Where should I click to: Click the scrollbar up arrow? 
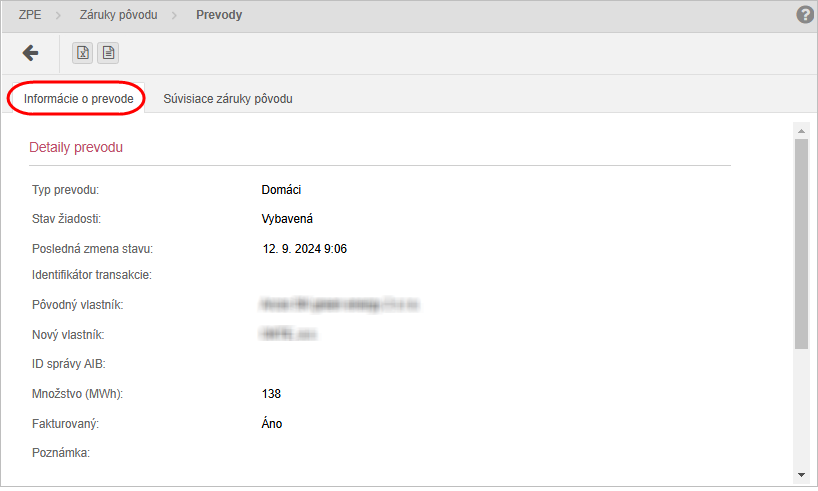click(800, 130)
